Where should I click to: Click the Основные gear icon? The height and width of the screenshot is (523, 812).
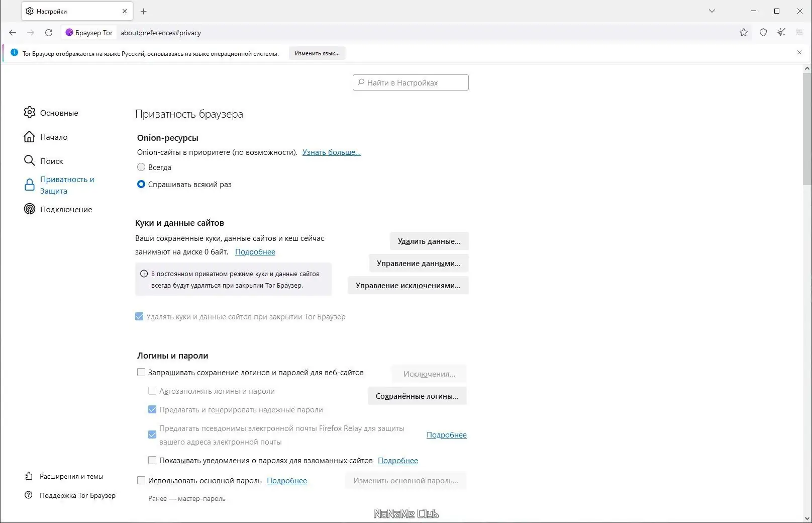click(x=30, y=113)
